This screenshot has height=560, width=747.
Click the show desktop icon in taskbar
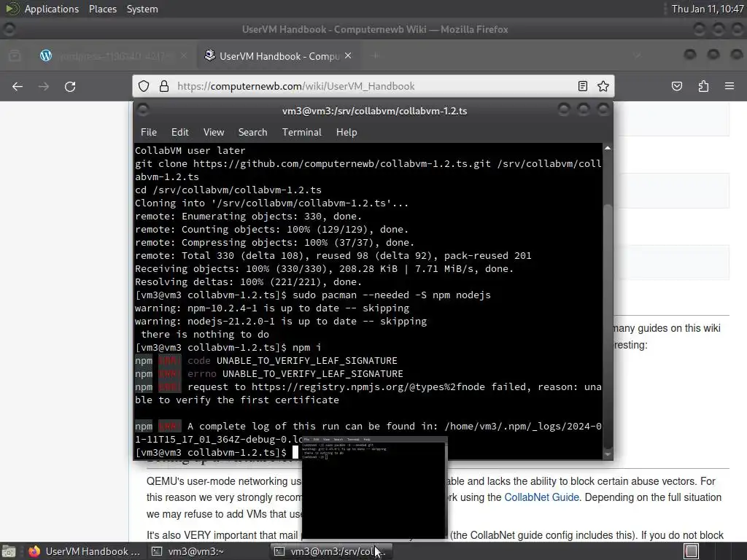click(8, 551)
